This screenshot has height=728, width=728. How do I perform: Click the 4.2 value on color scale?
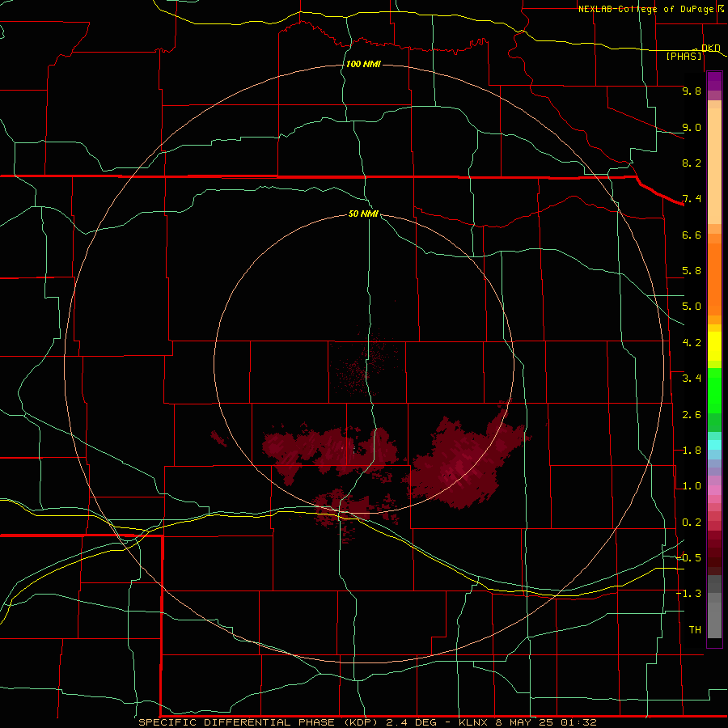tap(692, 343)
